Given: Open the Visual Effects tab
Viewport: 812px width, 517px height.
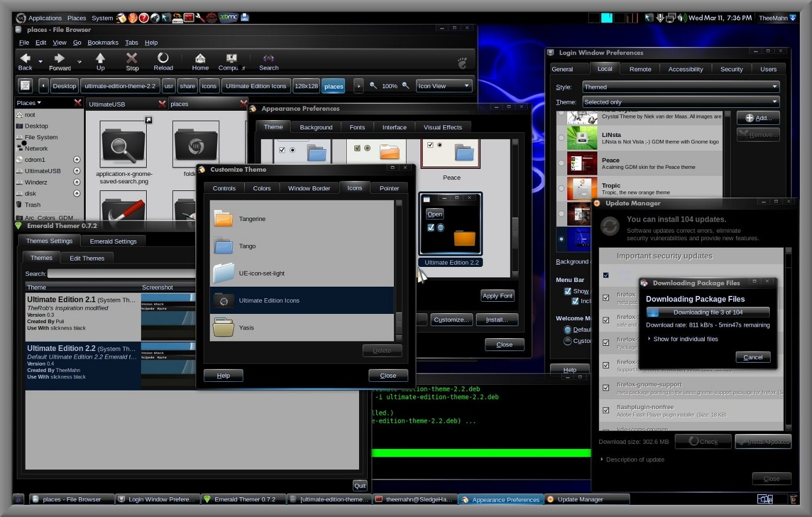Looking at the screenshot, I should (x=443, y=127).
